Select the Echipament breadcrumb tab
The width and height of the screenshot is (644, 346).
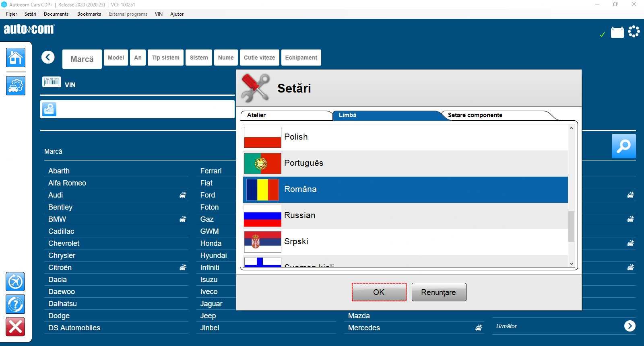(301, 58)
